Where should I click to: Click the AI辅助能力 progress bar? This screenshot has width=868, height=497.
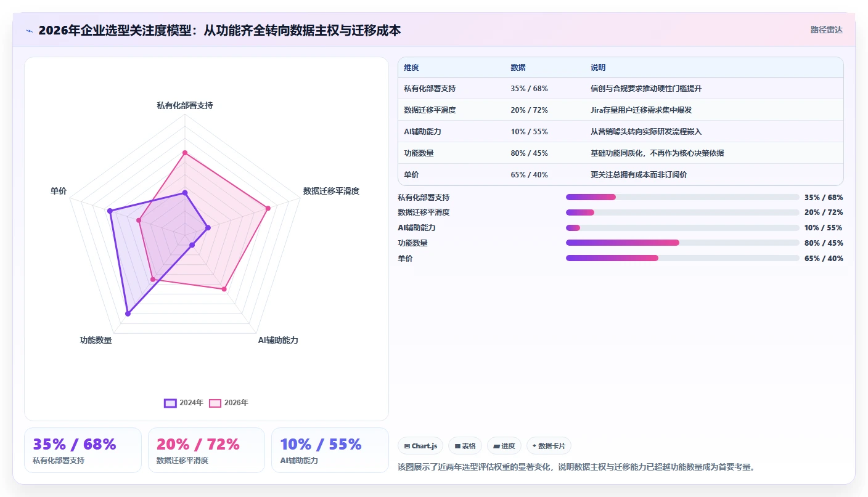coord(682,228)
